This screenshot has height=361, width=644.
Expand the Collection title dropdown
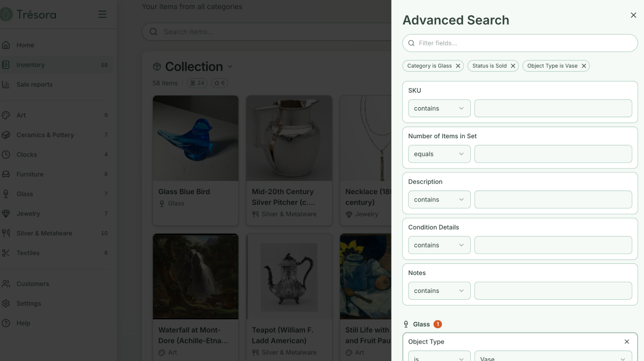coord(230,67)
